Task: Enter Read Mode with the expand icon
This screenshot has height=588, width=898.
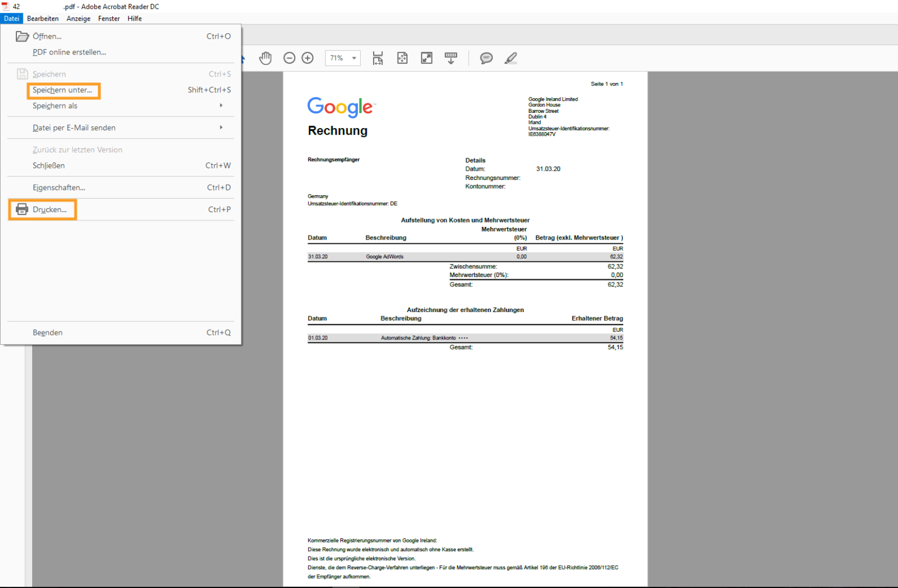Action: 426,58
